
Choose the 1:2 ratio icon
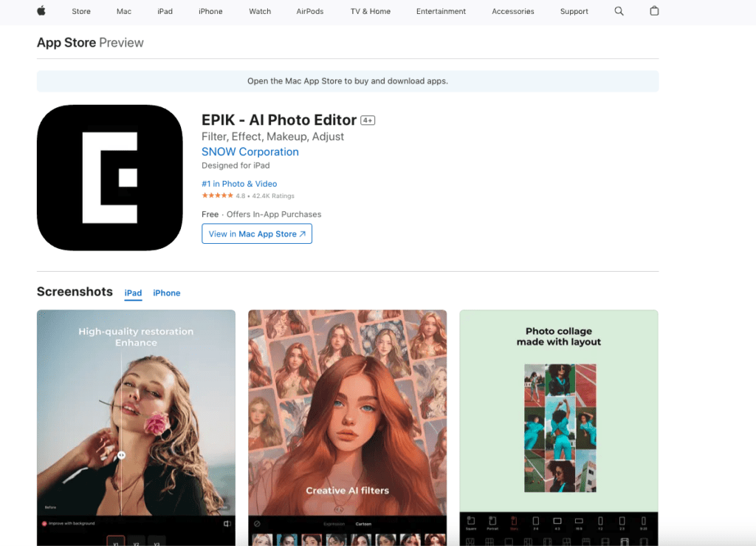tap(600, 522)
